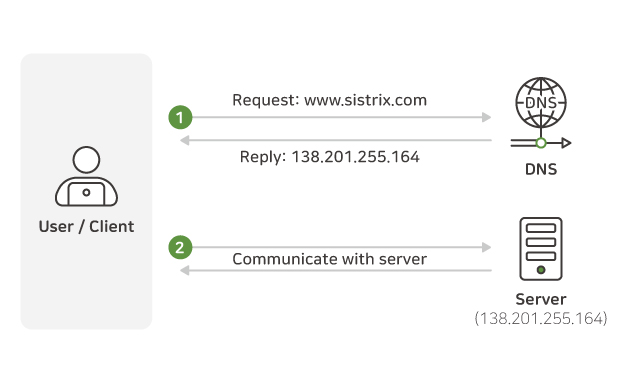Click the user's head circle icon
Image resolution: width=626 pixels, height=382 pixels.
86,160
